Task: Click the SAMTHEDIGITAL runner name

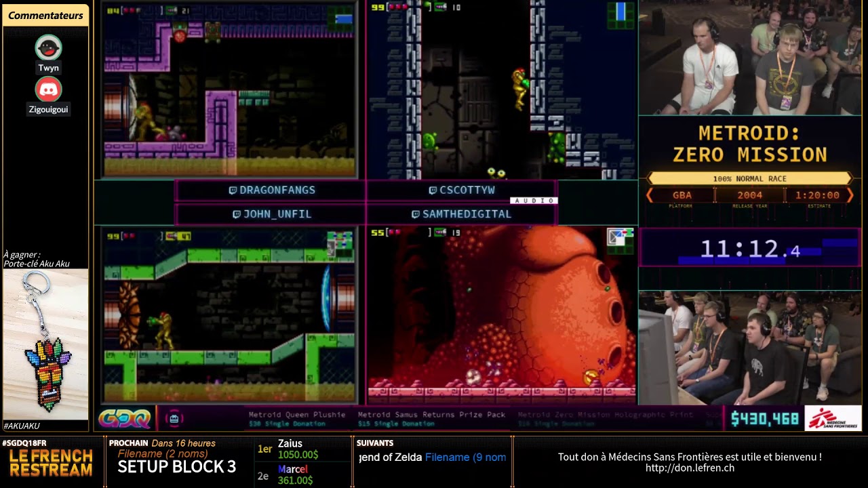Action: [x=467, y=214]
